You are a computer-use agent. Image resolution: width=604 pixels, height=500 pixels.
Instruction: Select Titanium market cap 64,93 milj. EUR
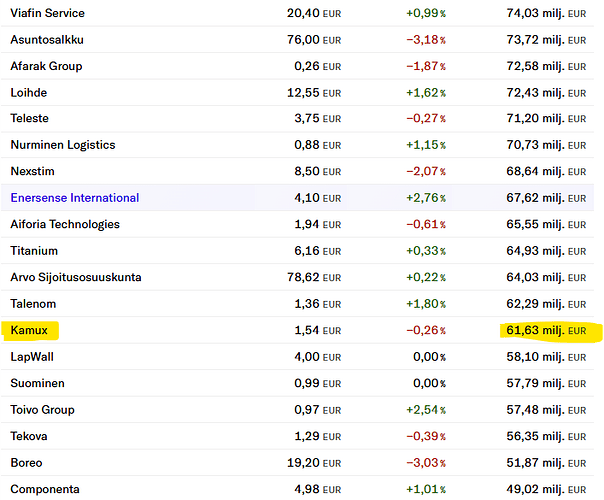546,251
